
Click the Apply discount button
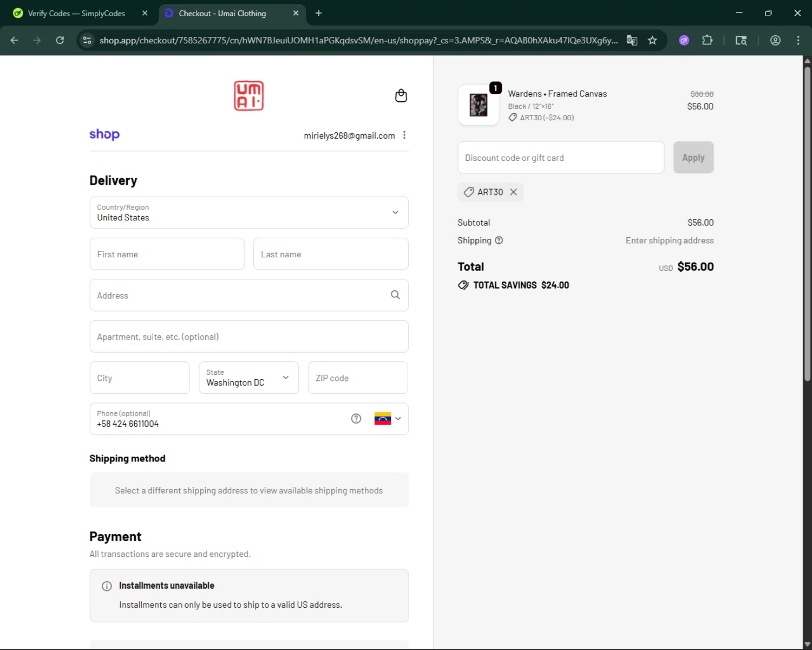coord(693,158)
